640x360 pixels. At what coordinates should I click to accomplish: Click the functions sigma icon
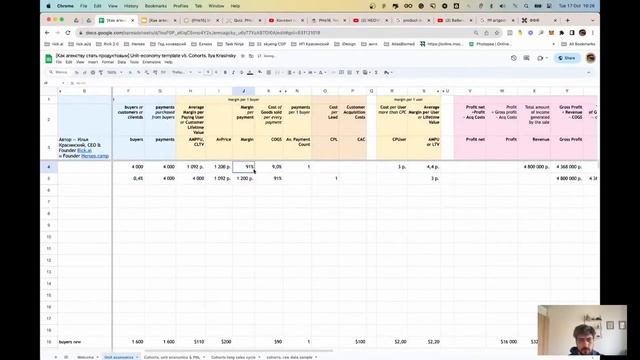tap(376, 72)
